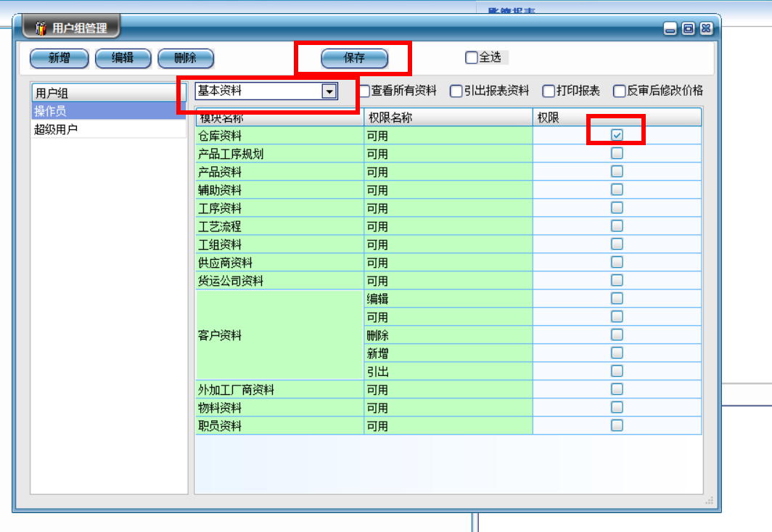Select the 仓库资料 module cell
Image resolution: width=772 pixels, height=532 pixels.
point(279,136)
